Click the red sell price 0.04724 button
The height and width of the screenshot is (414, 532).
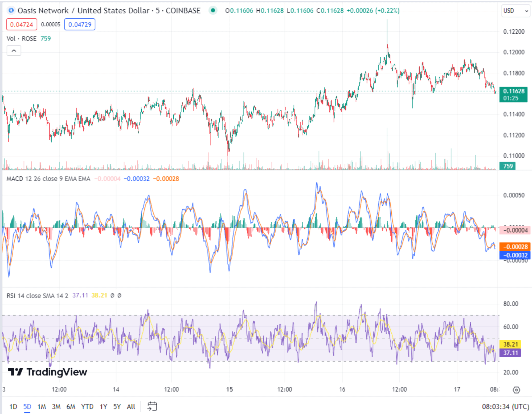(22, 24)
